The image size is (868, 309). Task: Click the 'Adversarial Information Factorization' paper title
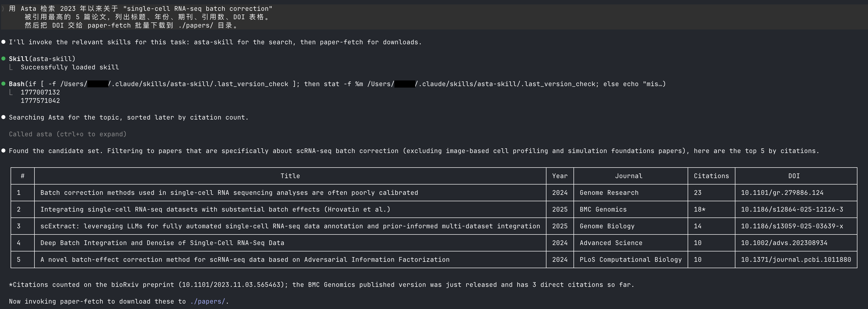(245, 260)
